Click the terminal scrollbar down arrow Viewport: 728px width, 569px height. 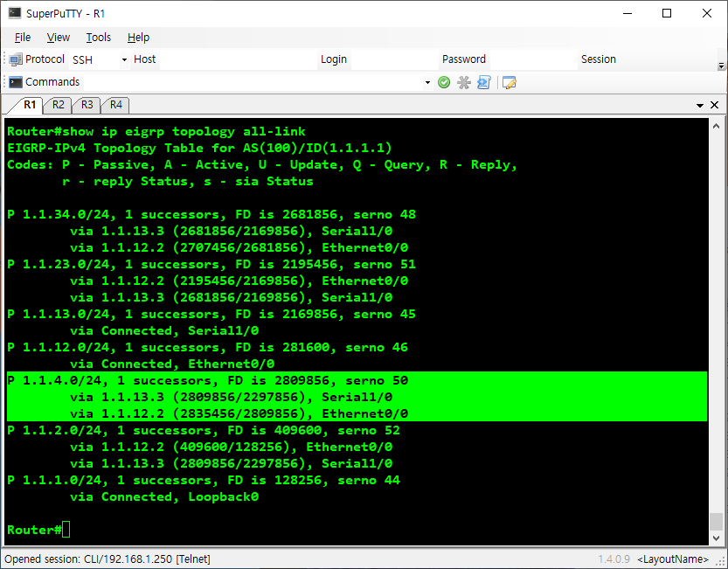click(x=716, y=538)
